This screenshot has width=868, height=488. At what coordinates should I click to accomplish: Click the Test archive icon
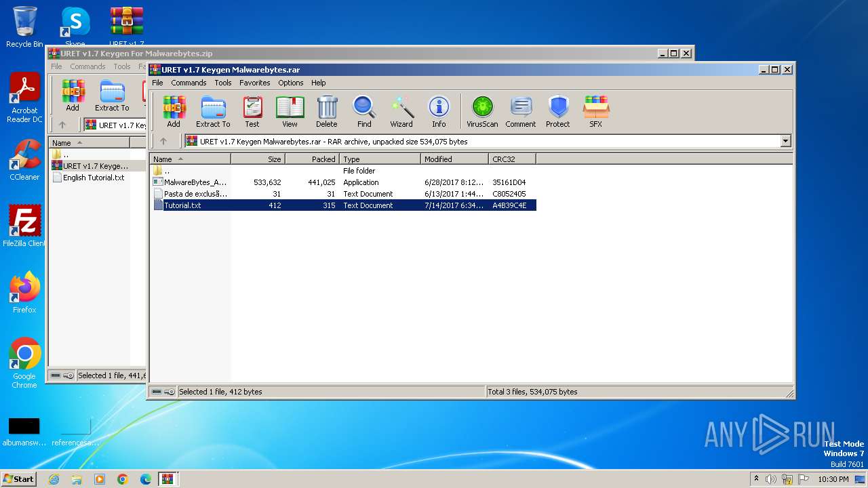pos(252,112)
